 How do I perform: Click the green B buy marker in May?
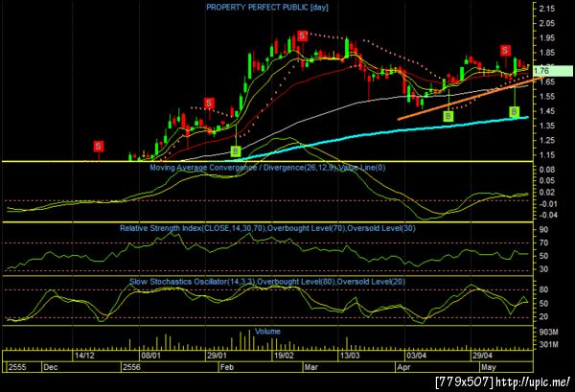515,111
